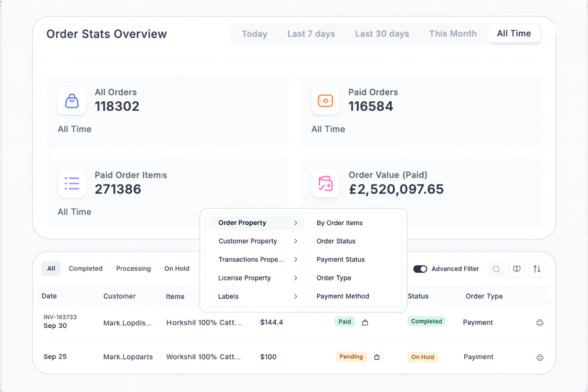This screenshot has width=588, height=392.
Task: Switch to Last 7 days range
Action: (311, 34)
